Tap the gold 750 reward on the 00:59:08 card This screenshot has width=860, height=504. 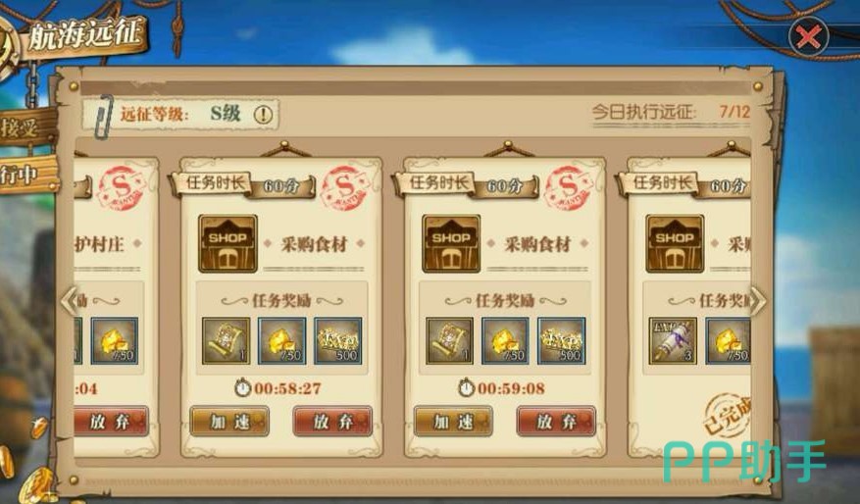pyautogui.click(x=505, y=340)
